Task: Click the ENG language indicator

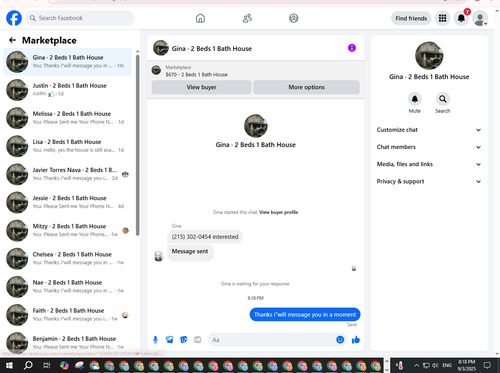Action: [x=447, y=365]
